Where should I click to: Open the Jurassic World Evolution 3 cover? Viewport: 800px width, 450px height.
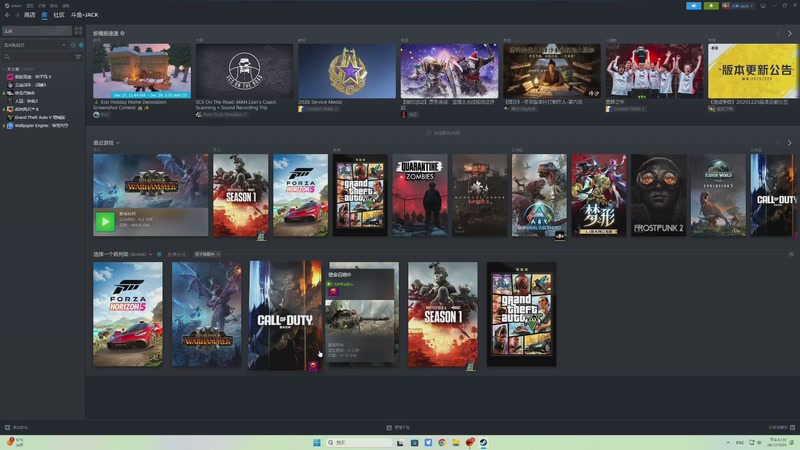[x=718, y=195]
